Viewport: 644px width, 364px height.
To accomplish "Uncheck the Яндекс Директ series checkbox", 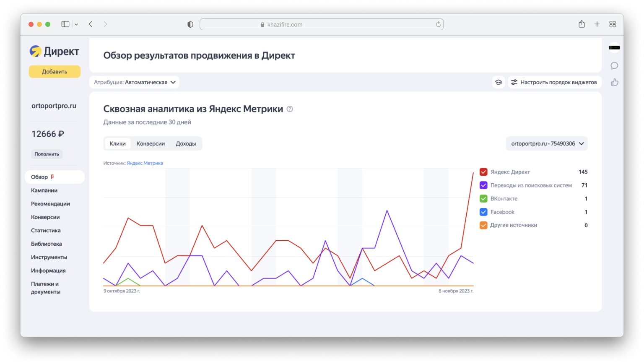I will click(483, 172).
